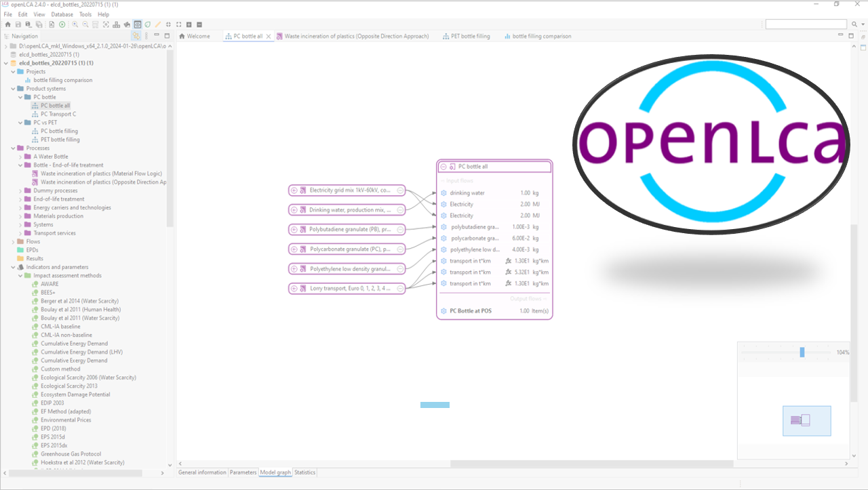Image resolution: width=868 pixels, height=490 pixels.
Task: Collapse the Impact assessment methods folder
Action: point(20,276)
